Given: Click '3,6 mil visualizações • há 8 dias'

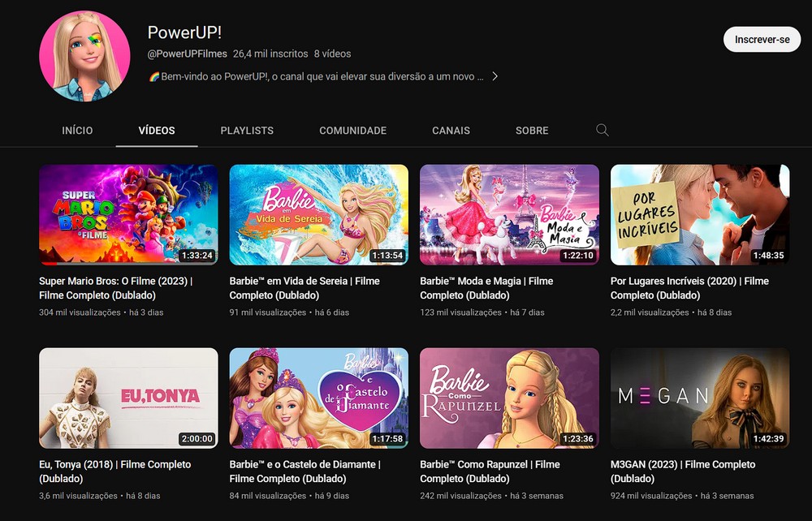Looking at the screenshot, I should [x=99, y=496].
